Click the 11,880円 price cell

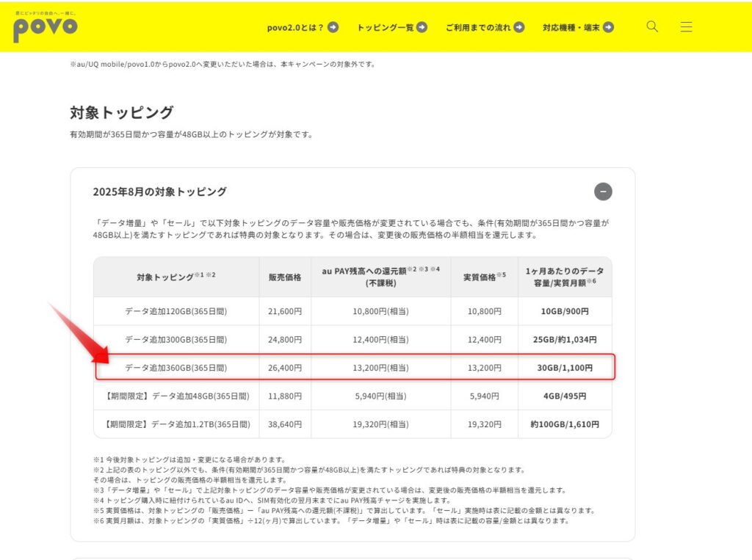[285, 396]
